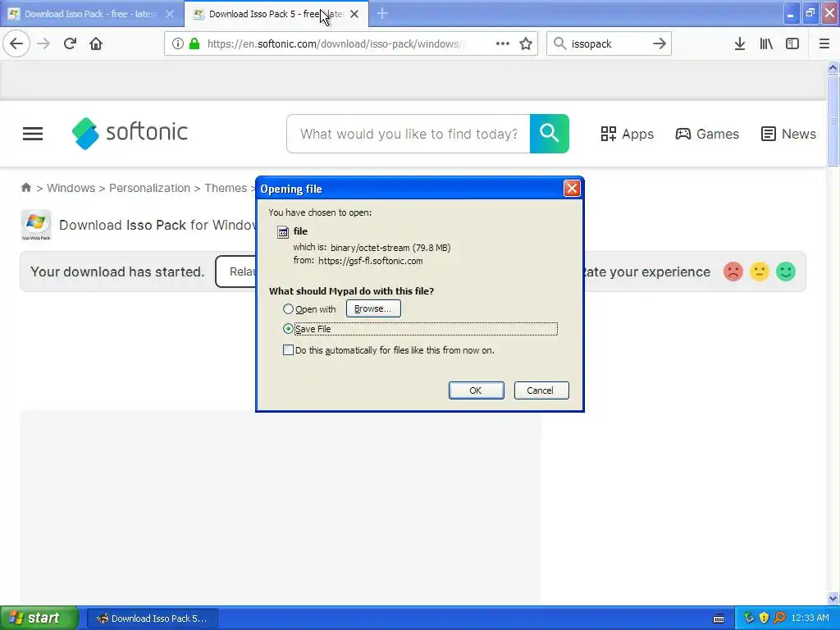
Task: Open page actions three-dot menu
Action: pos(503,43)
